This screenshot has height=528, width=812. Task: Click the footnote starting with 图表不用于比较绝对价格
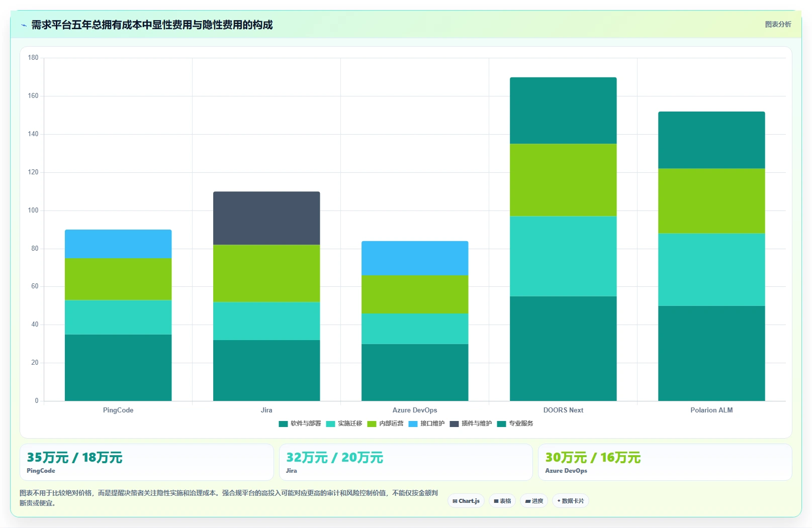coord(229,498)
